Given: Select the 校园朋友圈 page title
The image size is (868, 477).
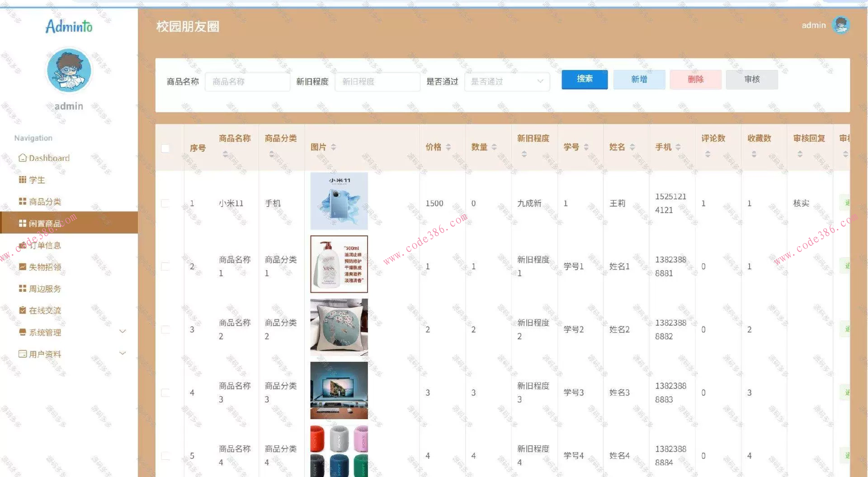Looking at the screenshot, I should click(x=187, y=26).
